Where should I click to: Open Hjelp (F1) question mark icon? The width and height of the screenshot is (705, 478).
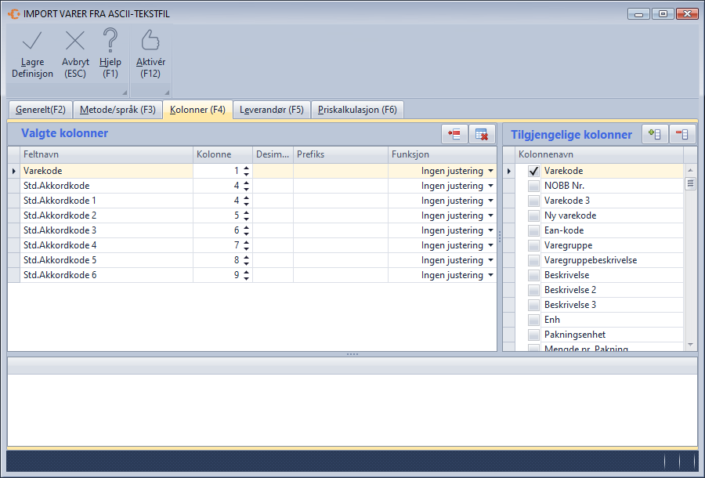tap(110, 41)
